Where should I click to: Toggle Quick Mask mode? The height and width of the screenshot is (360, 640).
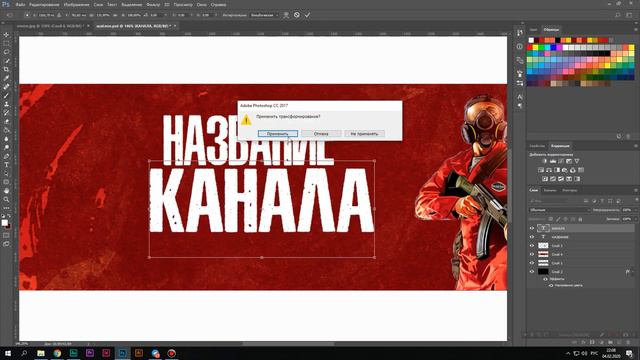(x=6, y=235)
